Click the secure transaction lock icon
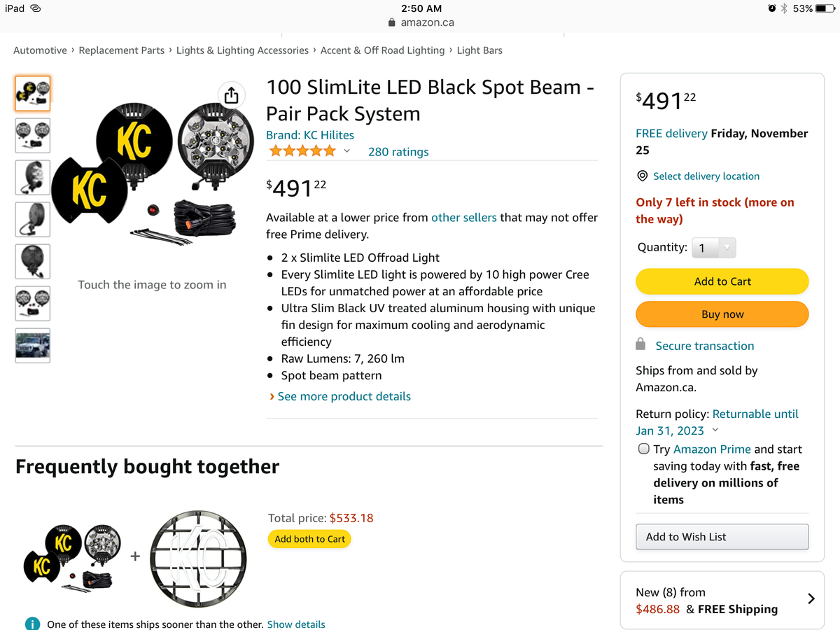The image size is (840, 630). (640, 344)
